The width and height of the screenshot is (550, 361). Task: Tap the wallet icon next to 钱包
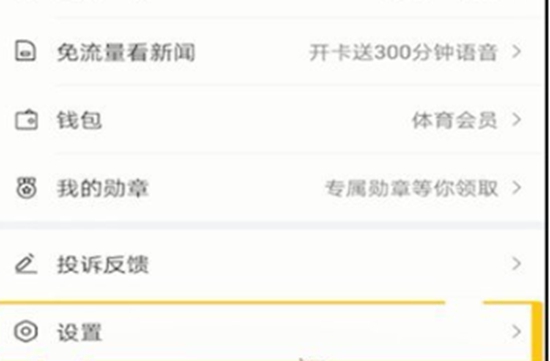[26, 120]
